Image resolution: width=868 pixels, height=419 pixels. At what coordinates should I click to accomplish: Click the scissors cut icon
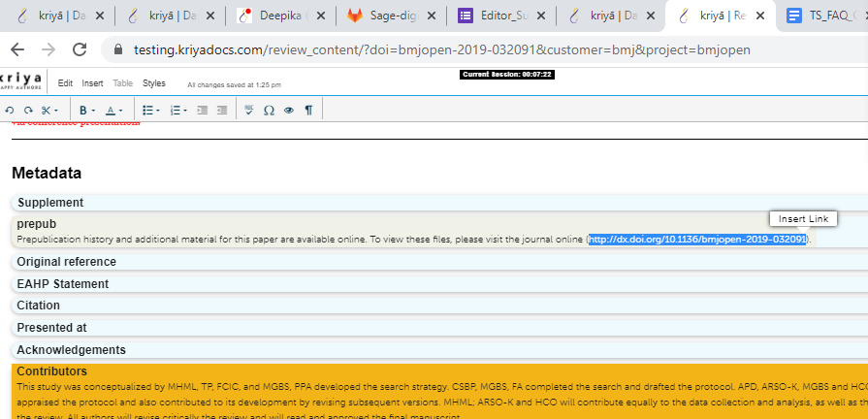(x=47, y=111)
